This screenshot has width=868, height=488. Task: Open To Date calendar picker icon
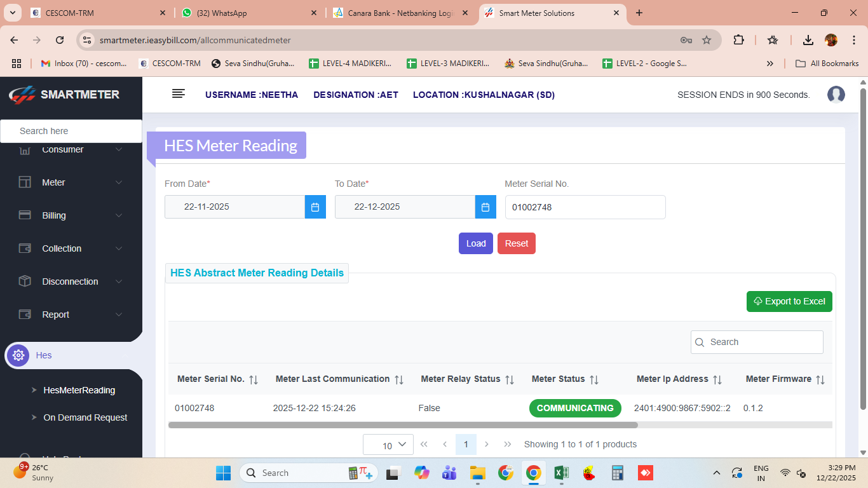[485, 207]
